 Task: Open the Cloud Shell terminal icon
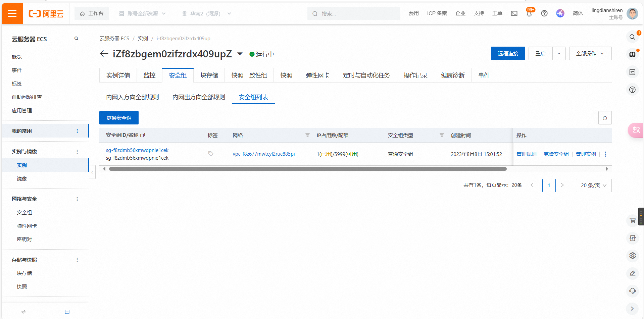pos(514,13)
